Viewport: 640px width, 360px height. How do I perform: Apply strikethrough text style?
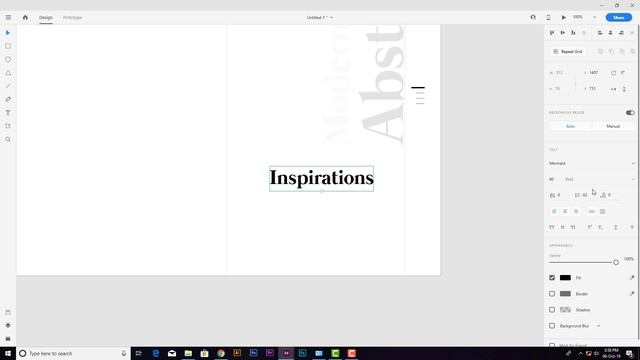click(x=632, y=227)
